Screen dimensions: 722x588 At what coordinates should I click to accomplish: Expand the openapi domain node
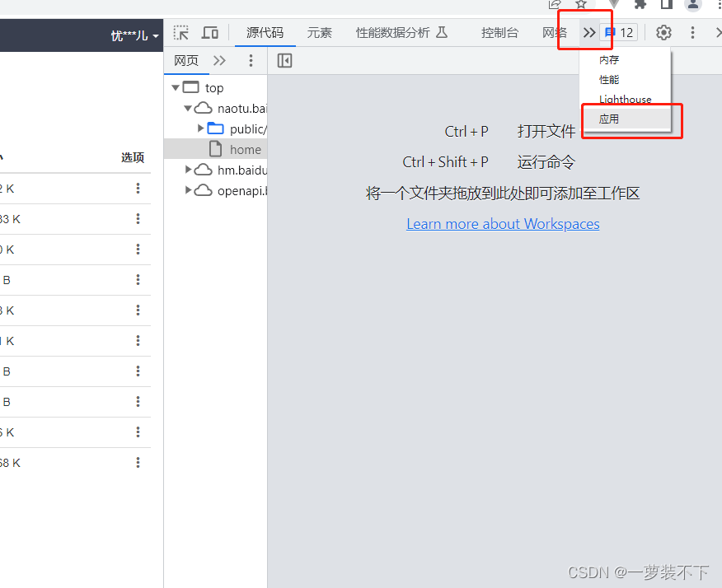188,189
